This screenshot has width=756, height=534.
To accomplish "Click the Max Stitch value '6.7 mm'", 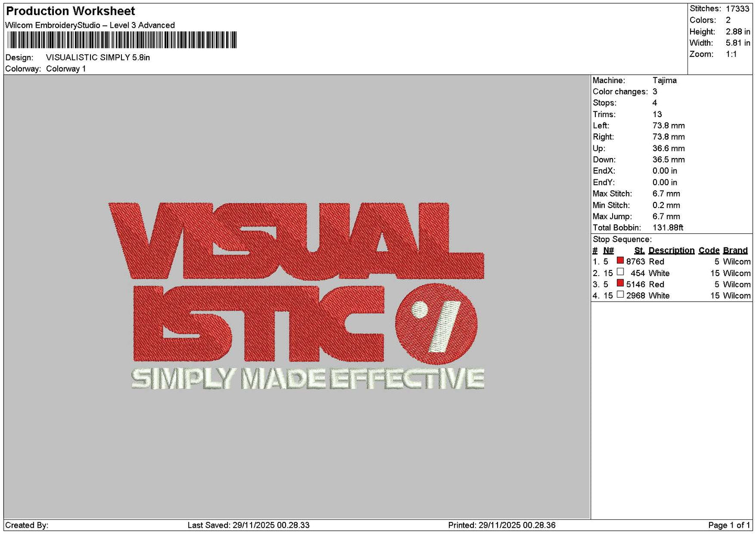I will pos(667,194).
